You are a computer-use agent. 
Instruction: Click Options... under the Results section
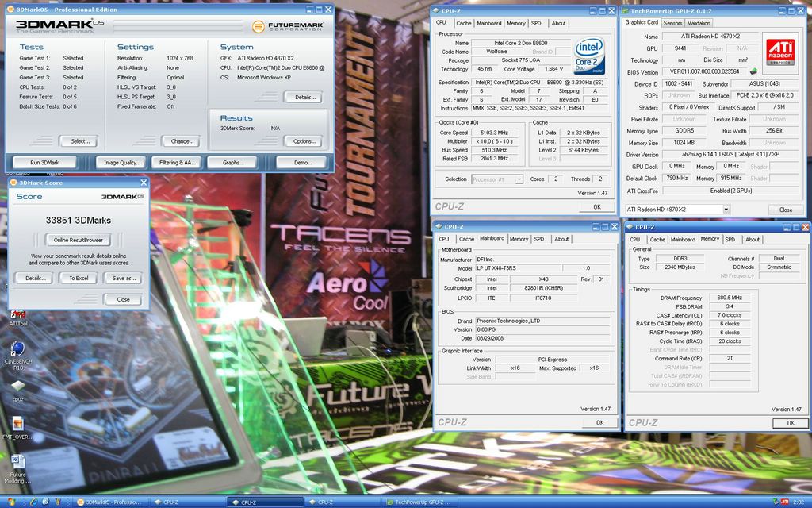(304, 141)
